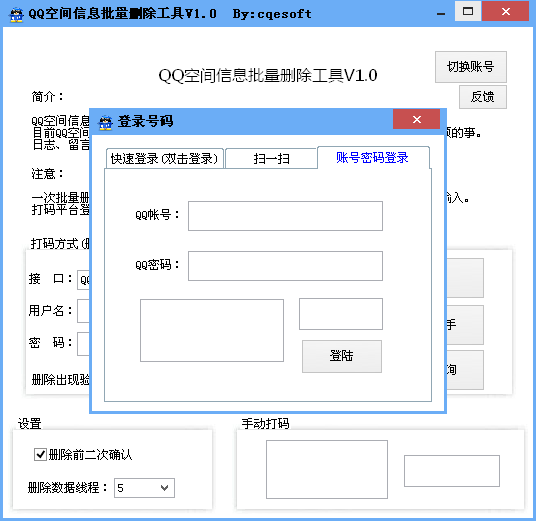
Task: Click the captcha code input in login dialog
Action: point(341,314)
